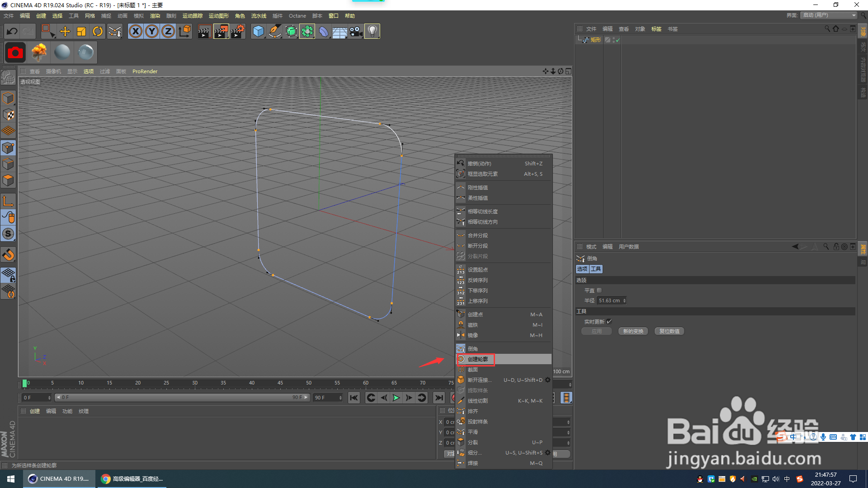
Task: Enable Snap with the S icon
Action: click(x=8, y=234)
